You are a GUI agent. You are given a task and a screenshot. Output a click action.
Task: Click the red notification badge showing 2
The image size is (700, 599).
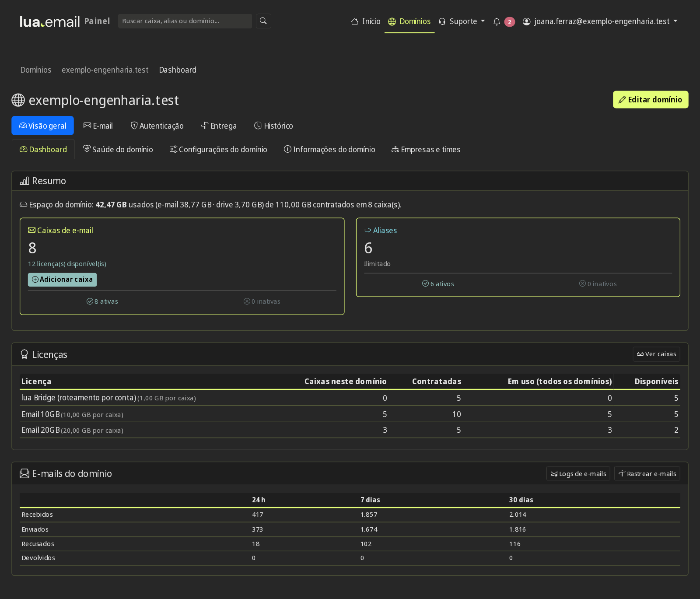pos(509,22)
